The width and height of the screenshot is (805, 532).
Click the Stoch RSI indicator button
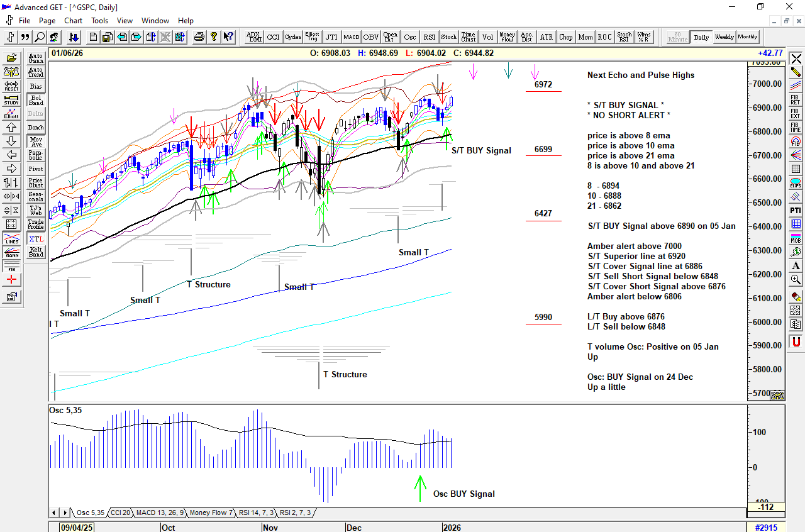[624, 37]
